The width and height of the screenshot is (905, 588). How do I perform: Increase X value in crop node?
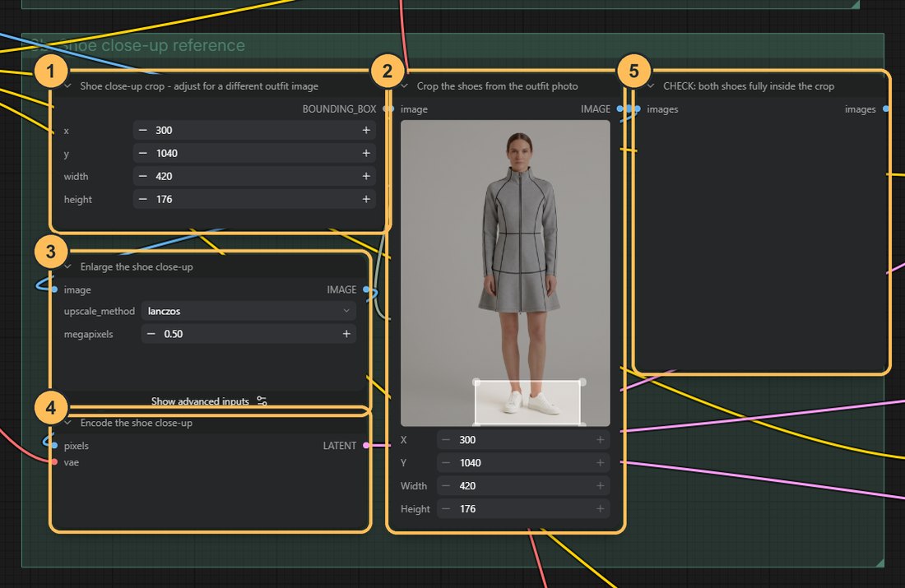601,440
